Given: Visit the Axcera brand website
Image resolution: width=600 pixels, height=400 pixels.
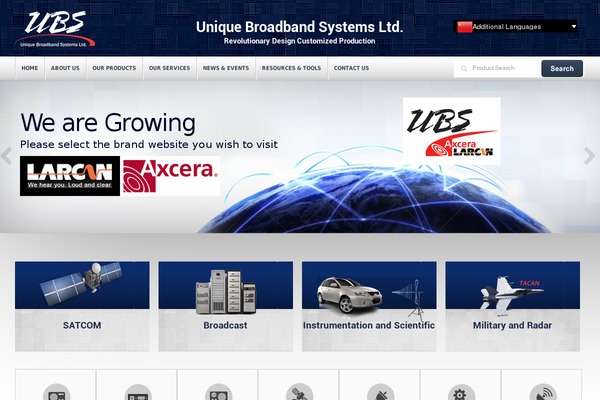Looking at the screenshot, I should click(x=171, y=176).
